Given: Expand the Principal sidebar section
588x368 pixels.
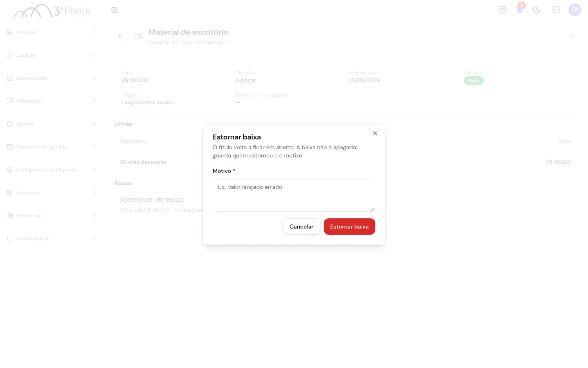Looking at the screenshot, I should pyautogui.click(x=51, y=32).
